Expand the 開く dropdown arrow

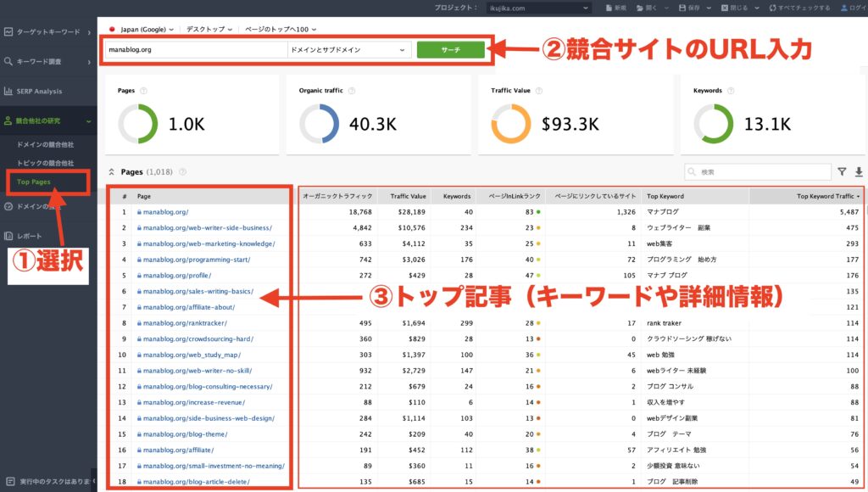(x=666, y=8)
